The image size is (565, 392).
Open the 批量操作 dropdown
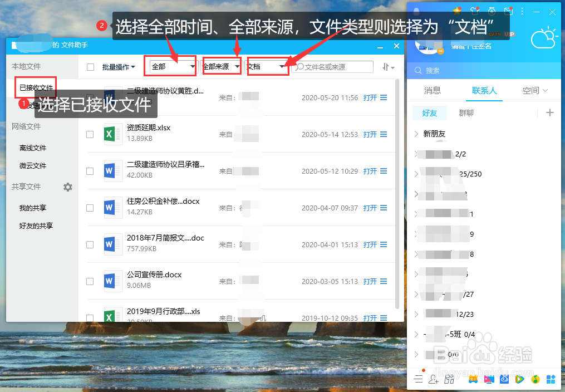pos(119,67)
